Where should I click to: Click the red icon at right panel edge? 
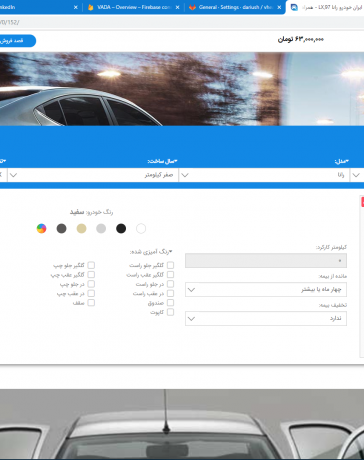click(x=362, y=202)
